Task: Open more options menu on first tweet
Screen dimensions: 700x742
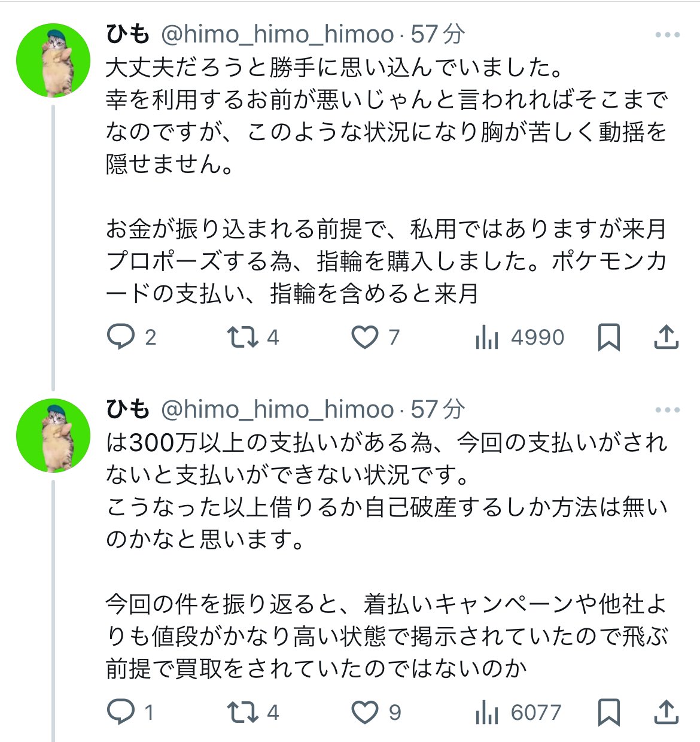Action: pyautogui.click(x=667, y=35)
